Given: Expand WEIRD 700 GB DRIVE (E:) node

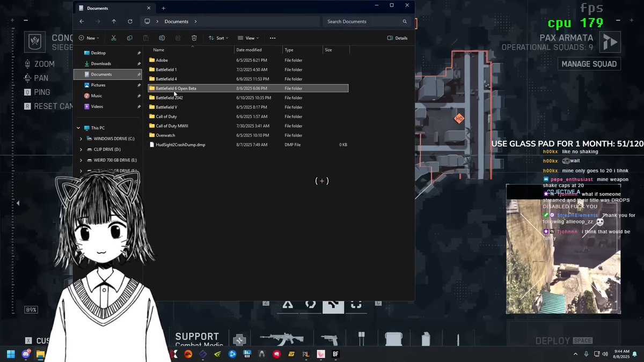Looking at the screenshot, I should tap(81, 160).
